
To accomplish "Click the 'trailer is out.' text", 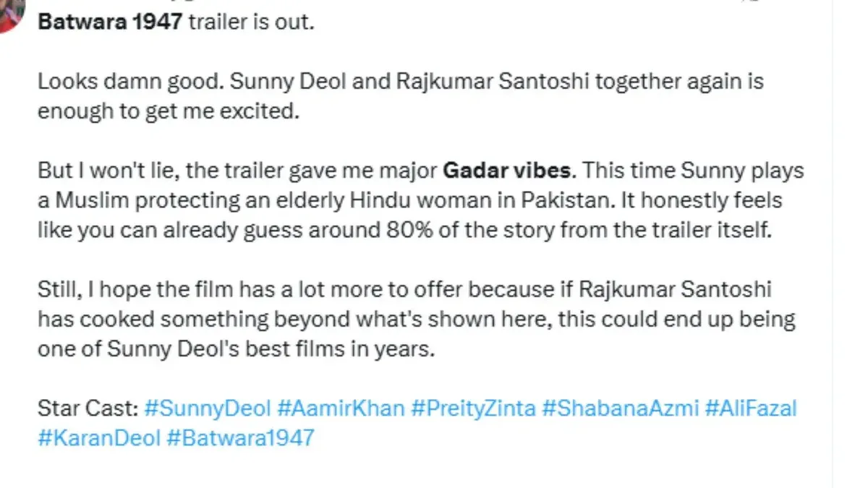I will [x=251, y=22].
